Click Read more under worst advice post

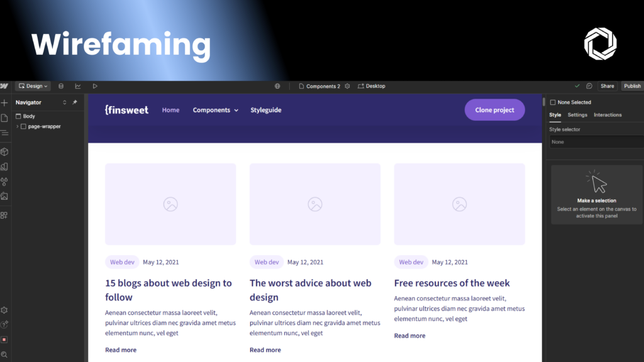click(x=265, y=349)
